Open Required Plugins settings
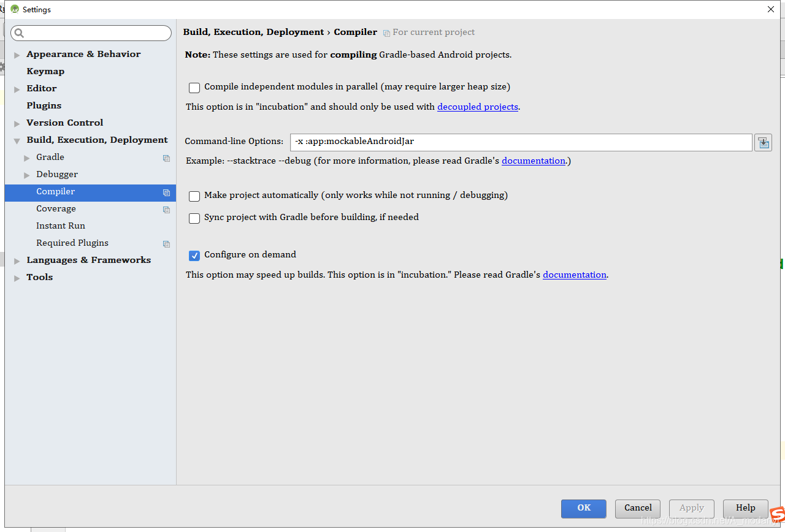Image resolution: width=785 pixels, height=532 pixels. pyautogui.click(x=72, y=243)
